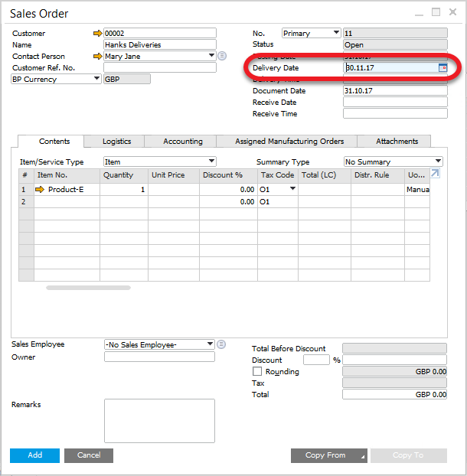This screenshot has height=476, width=467.
Task: Click the Customer link arrow icon
Action: (x=97, y=34)
